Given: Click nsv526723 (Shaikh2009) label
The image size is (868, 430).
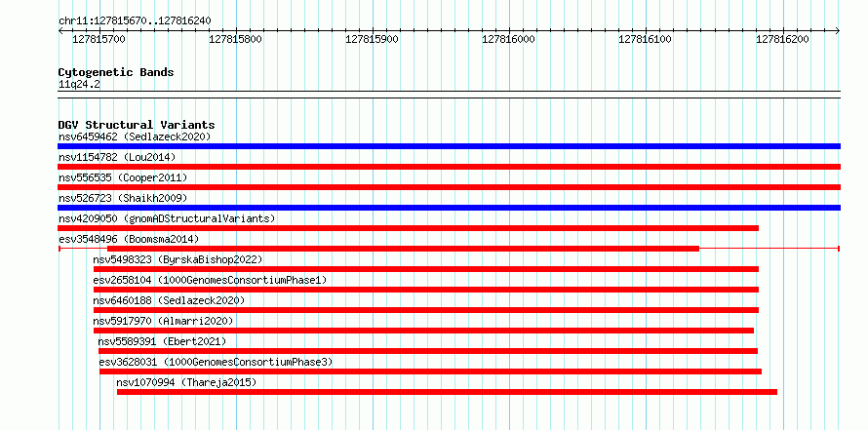Looking at the screenshot, I should (x=123, y=198).
